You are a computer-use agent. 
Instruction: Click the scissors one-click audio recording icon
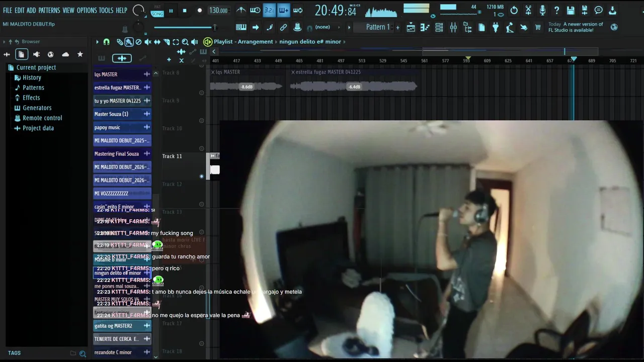coord(528,10)
